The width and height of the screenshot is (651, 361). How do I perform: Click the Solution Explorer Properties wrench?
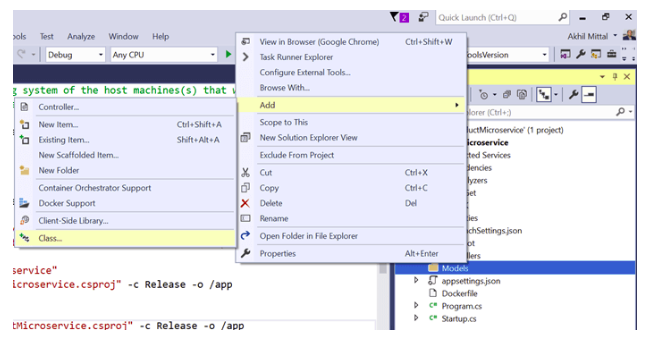coord(573,95)
